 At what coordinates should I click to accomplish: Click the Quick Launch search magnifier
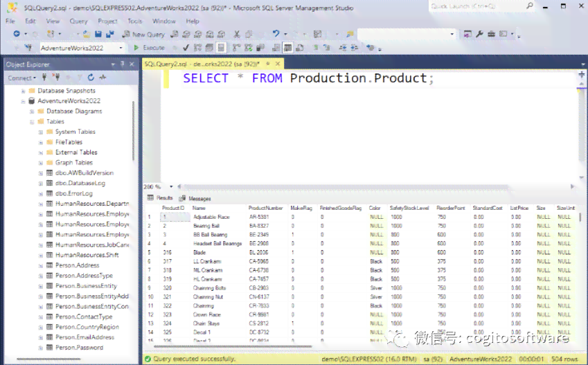530,6
